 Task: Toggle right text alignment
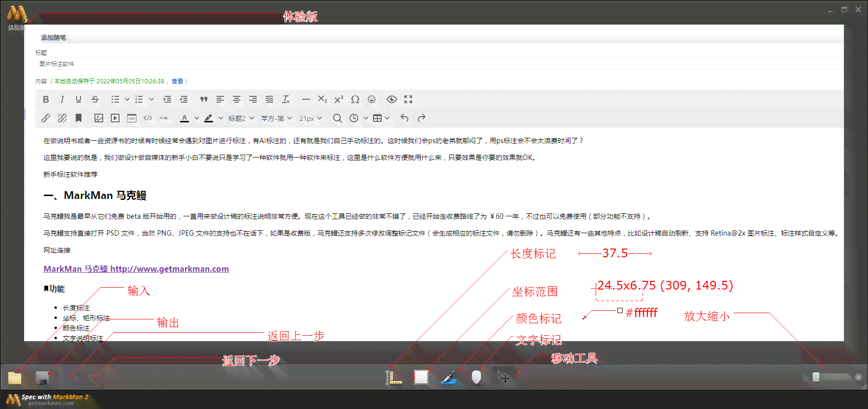tap(253, 99)
